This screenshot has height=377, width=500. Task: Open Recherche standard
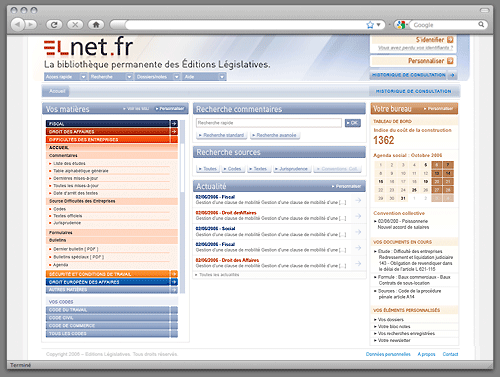pos(221,135)
